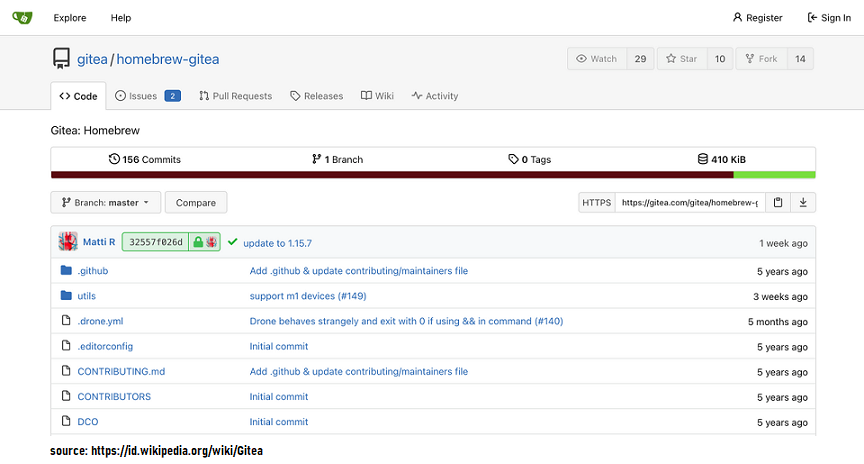
Task: Expand the Branch: master dropdown
Action: coord(105,202)
